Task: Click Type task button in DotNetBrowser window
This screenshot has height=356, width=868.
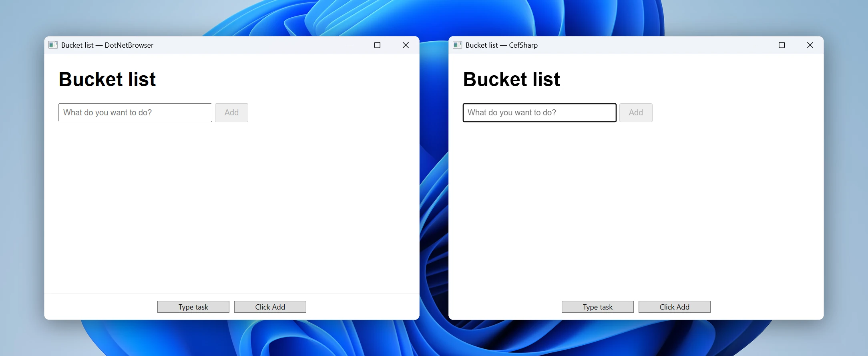Action: [193, 307]
